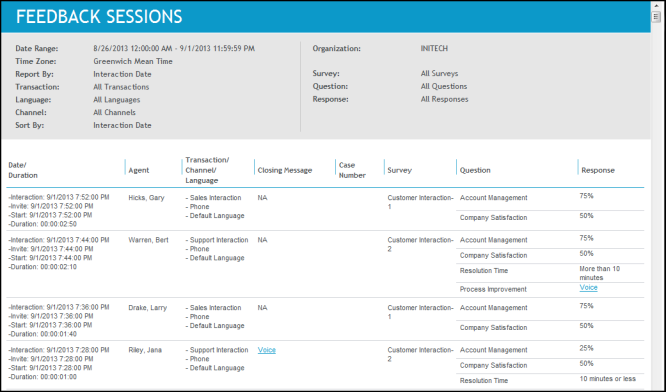The width and height of the screenshot is (666, 392).
Task: Click the 10 minutes or less response
Action: (607, 379)
